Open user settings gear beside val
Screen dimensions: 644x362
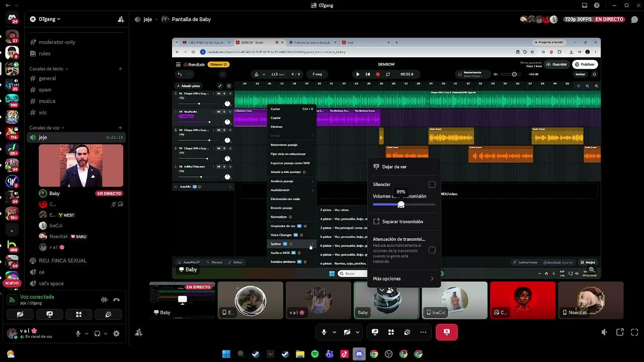[x=116, y=333]
